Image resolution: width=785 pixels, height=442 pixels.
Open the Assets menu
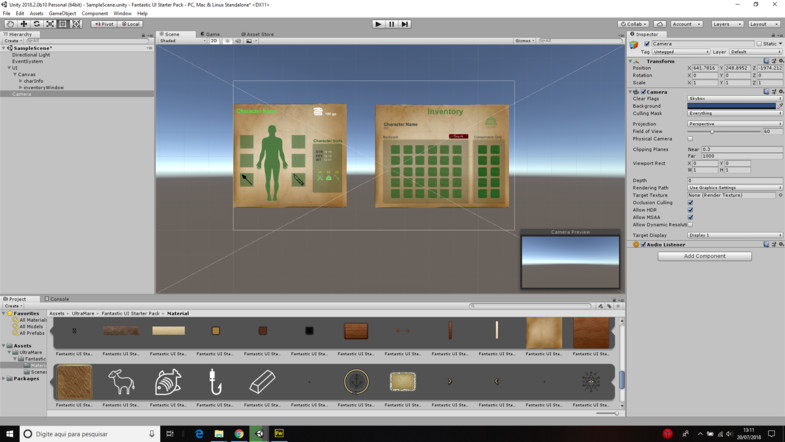37,14
